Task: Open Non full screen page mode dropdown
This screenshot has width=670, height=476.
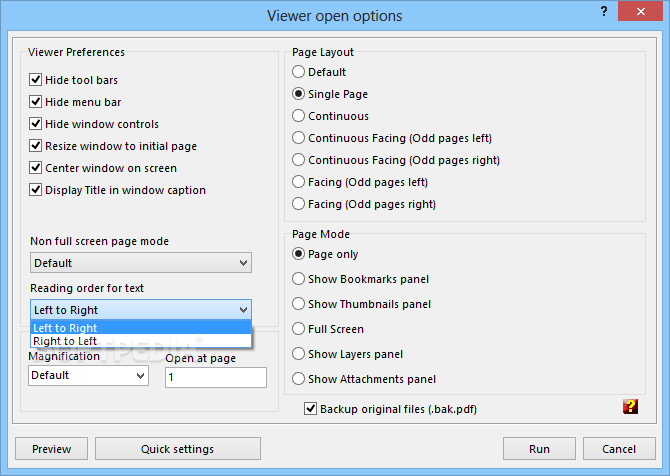Action: click(140, 263)
